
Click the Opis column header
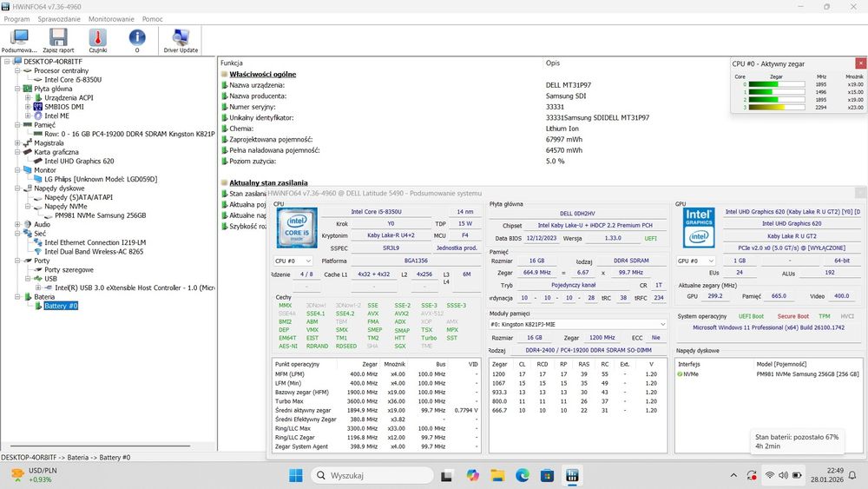point(552,63)
